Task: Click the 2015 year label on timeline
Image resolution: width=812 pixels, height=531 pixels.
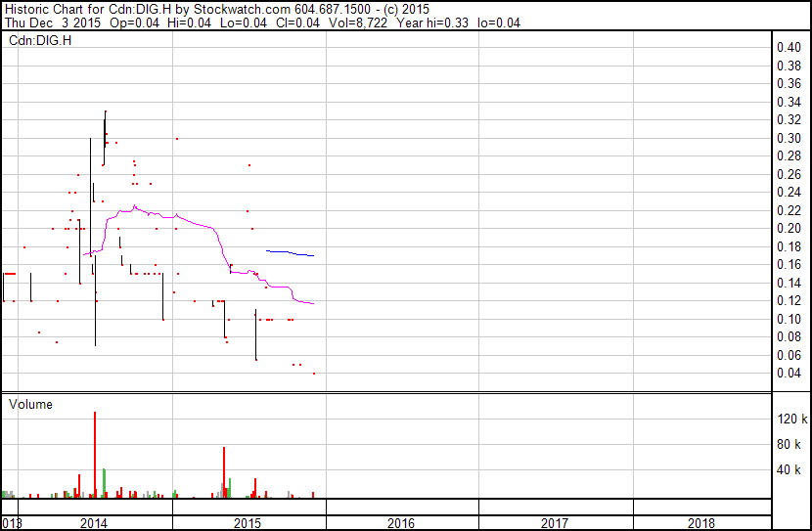Action: click(248, 523)
